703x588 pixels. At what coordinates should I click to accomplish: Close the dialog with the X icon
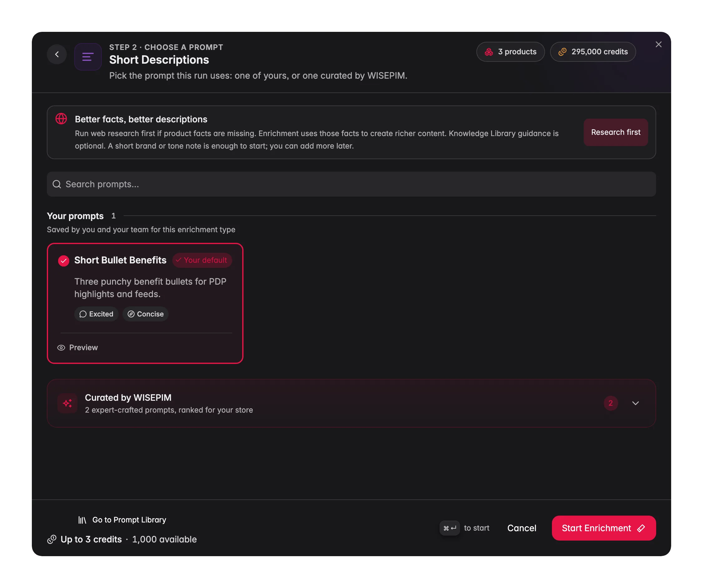pos(658,45)
